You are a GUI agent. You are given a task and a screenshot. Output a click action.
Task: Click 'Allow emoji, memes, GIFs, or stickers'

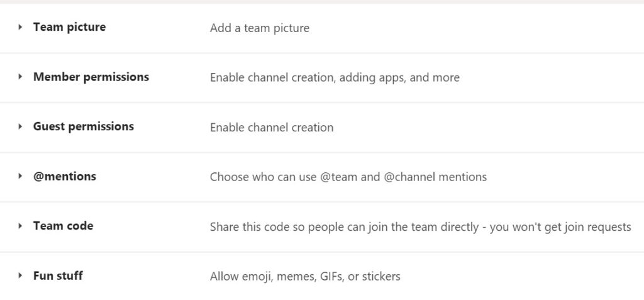[x=305, y=277]
